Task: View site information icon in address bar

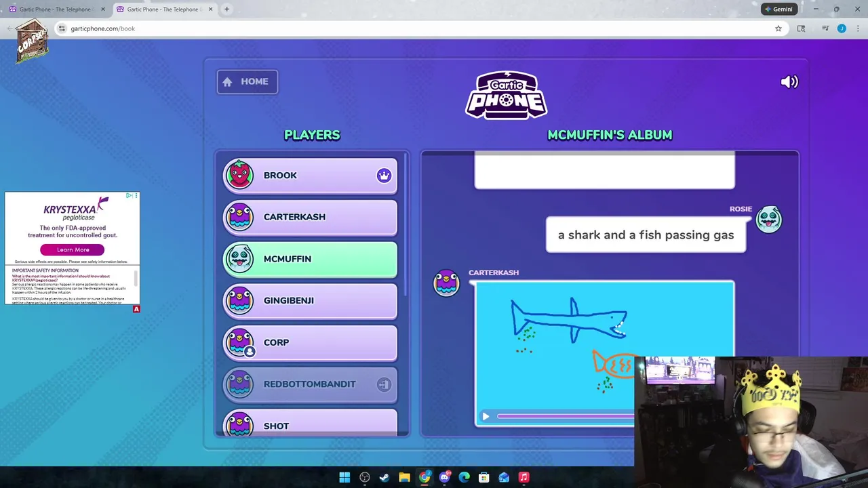Action: (x=62, y=28)
